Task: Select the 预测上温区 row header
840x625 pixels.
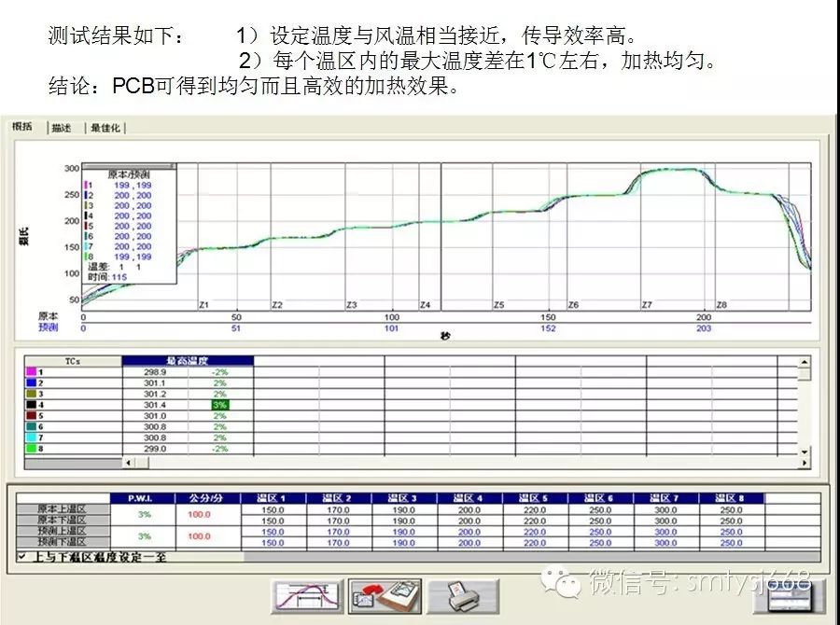Action: [x=63, y=532]
